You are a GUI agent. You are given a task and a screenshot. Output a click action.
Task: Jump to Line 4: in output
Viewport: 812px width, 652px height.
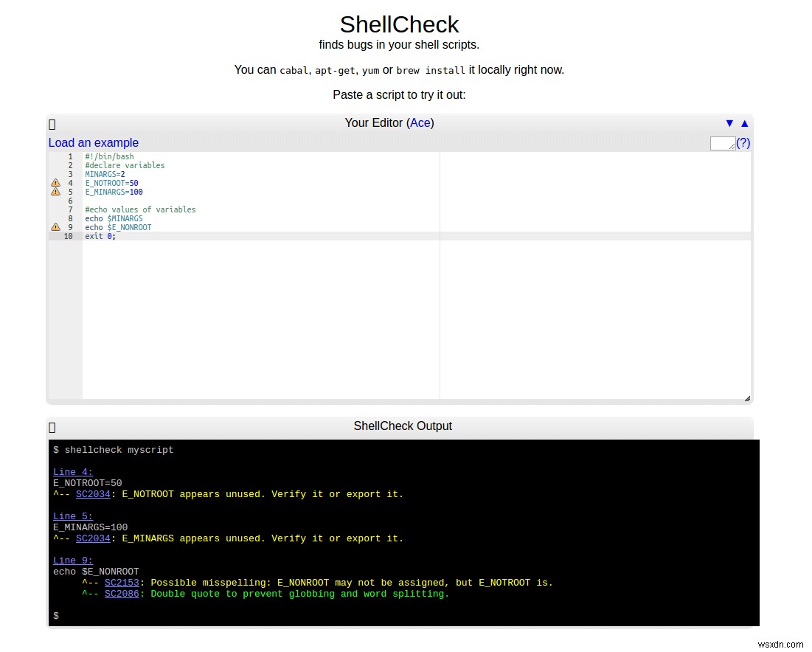pos(73,472)
